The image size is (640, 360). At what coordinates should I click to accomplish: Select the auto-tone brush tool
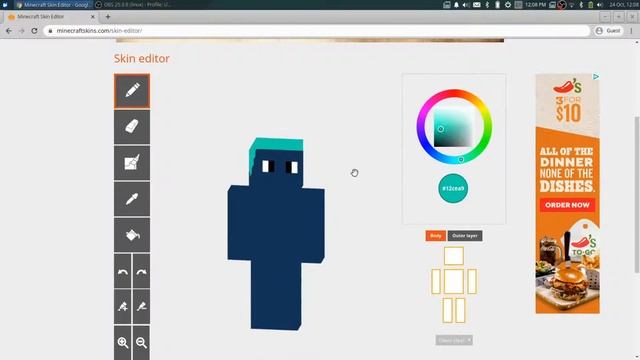click(132, 162)
